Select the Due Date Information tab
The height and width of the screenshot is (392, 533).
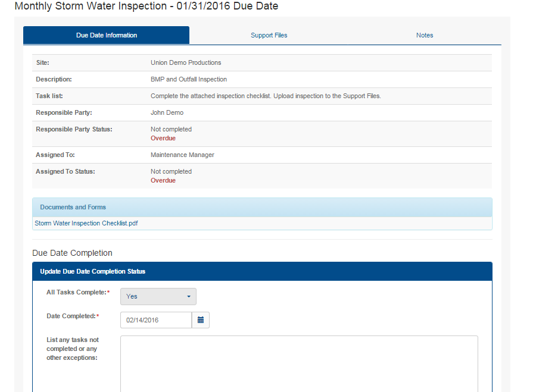(x=107, y=35)
